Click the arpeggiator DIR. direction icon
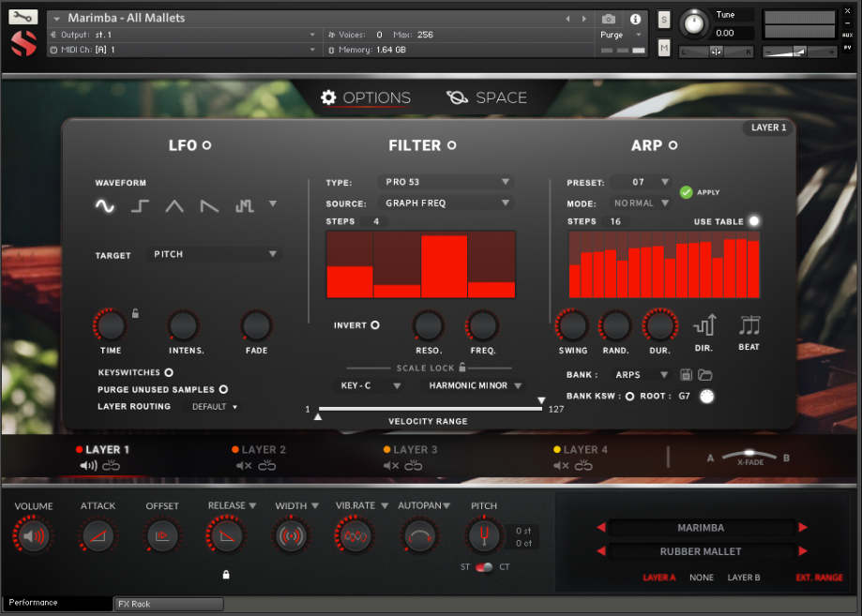 pos(703,325)
